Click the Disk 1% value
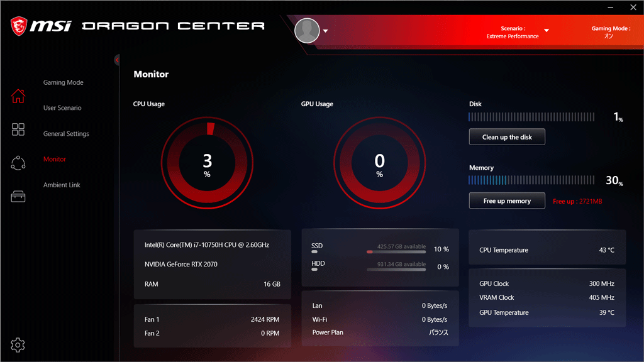Viewport: 644px width, 362px height. pyautogui.click(x=618, y=117)
